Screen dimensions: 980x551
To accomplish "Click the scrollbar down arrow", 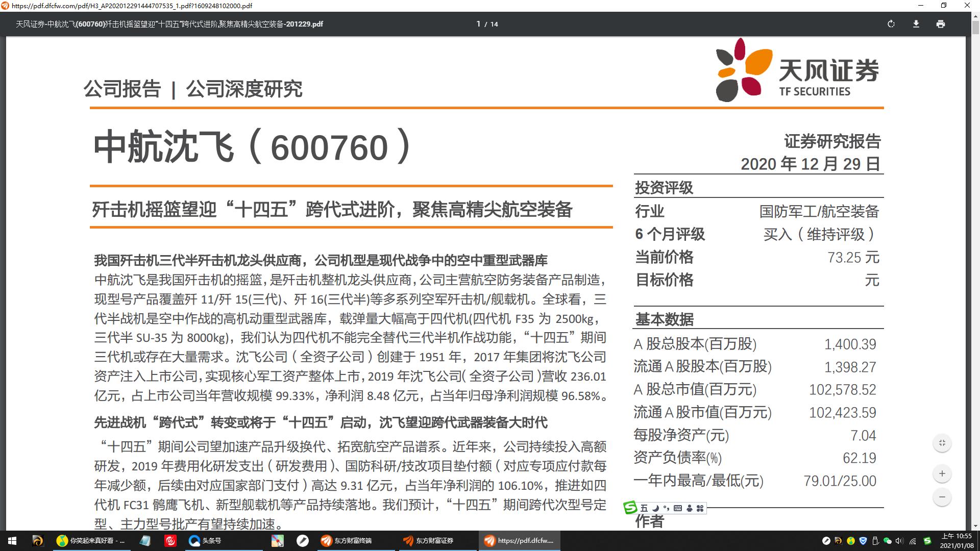I will [975, 527].
